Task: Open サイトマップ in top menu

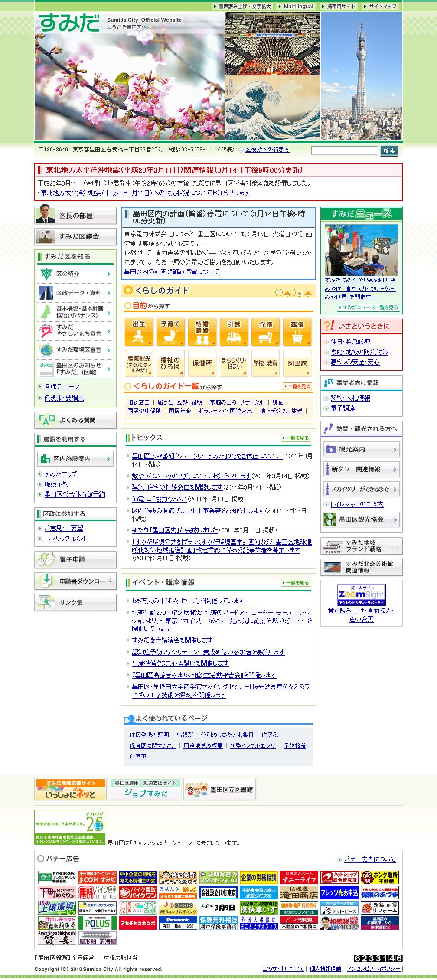Action: tap(380, 7)
